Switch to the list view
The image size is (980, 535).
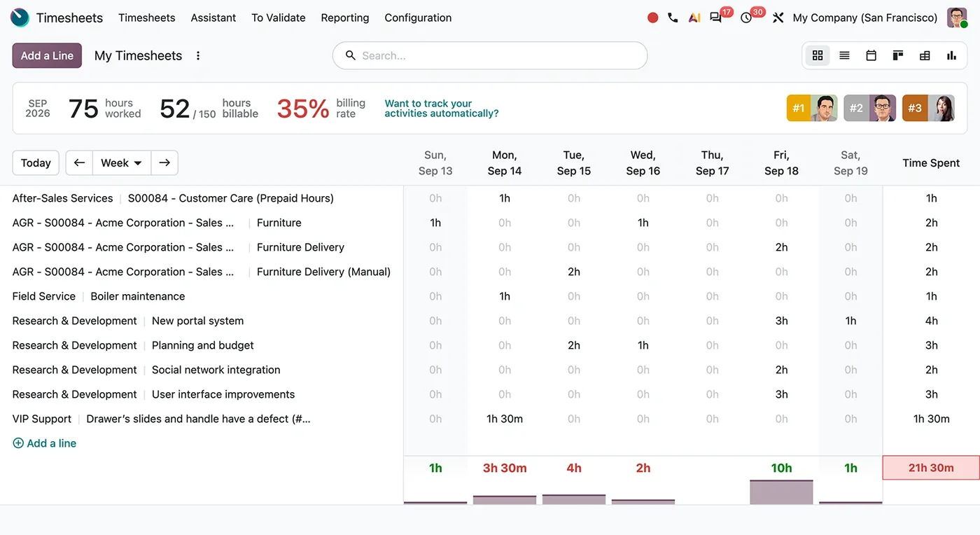[844, 55]
